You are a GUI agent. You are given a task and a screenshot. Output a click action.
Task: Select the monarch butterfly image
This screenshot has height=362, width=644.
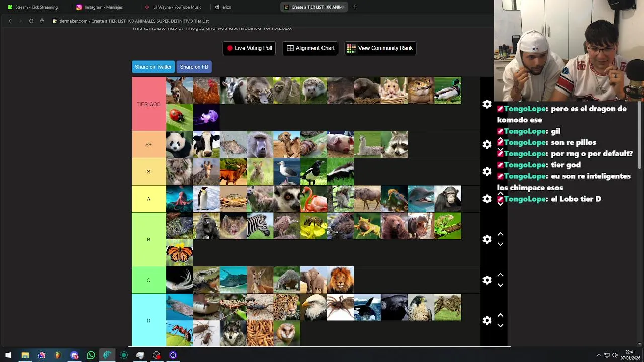tap(179, 253)
